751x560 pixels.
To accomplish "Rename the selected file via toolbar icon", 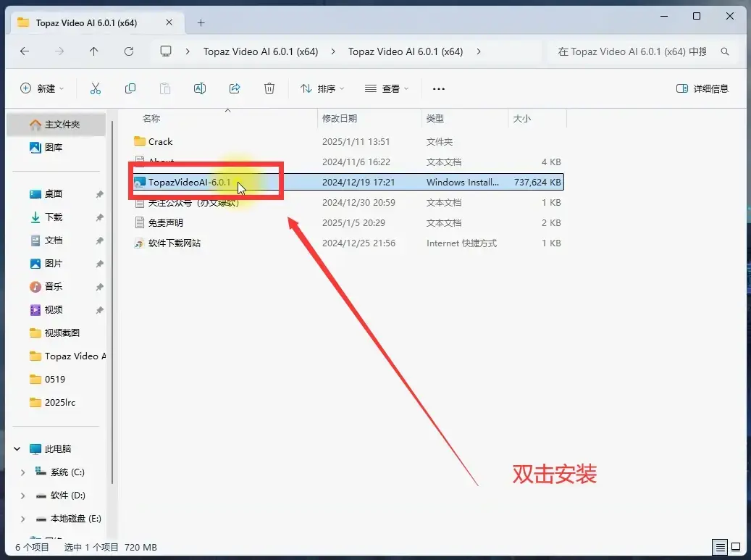I will coord(200,88).
